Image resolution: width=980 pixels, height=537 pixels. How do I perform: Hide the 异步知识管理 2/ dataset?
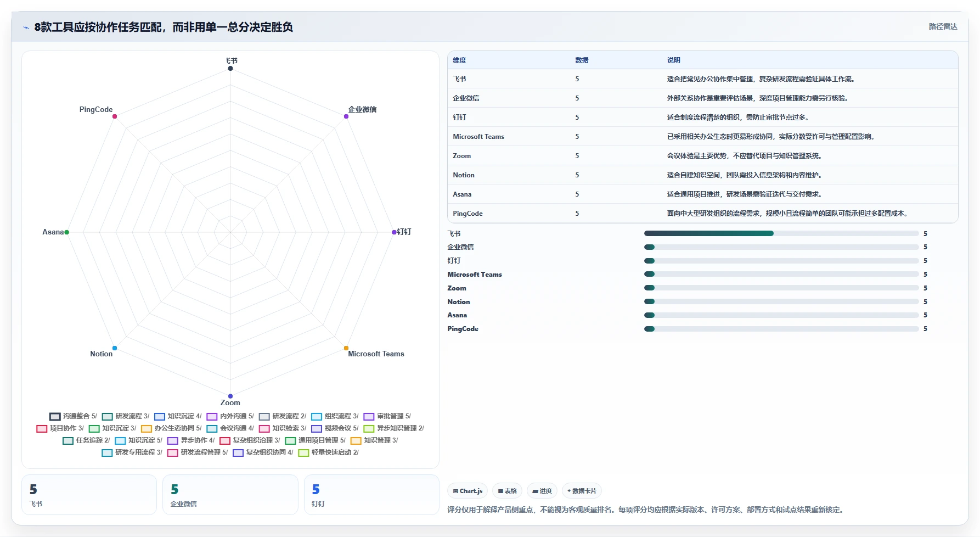pyautogui.click(x=394, y=428)
